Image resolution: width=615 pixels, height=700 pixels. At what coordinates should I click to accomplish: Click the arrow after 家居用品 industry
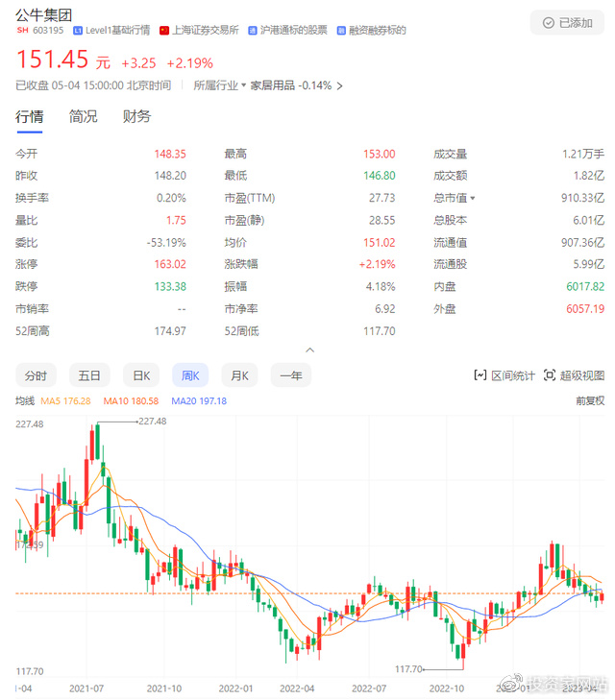340,85
